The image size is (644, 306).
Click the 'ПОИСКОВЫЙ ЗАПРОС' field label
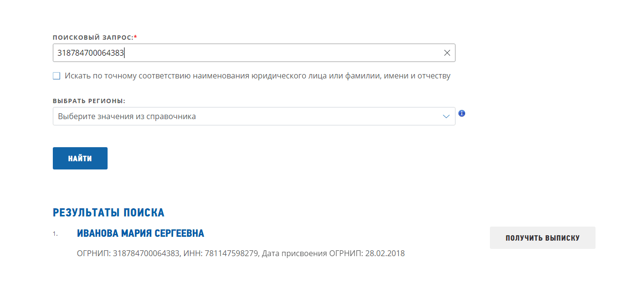tap(93, 37)
